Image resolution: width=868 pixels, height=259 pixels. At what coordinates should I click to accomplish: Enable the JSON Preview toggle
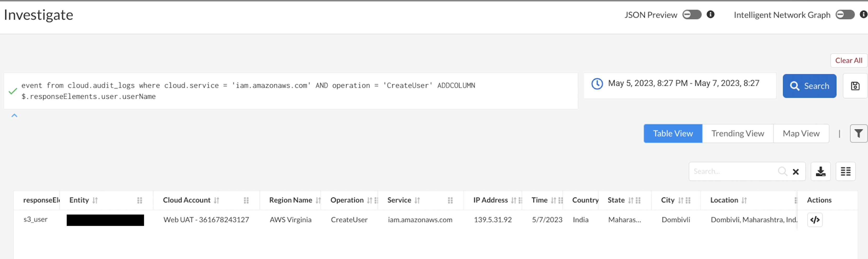[692, 14]
